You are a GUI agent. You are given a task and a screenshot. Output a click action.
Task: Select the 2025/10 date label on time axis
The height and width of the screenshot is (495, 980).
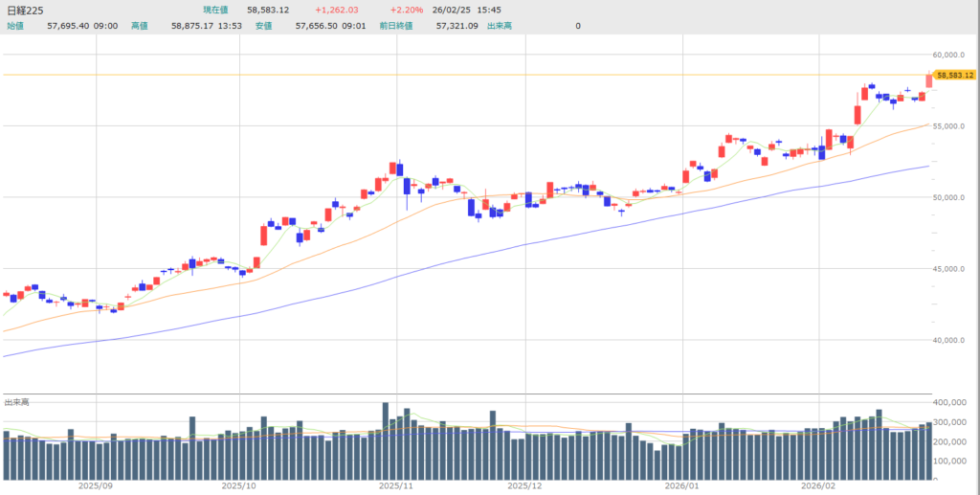237,486
